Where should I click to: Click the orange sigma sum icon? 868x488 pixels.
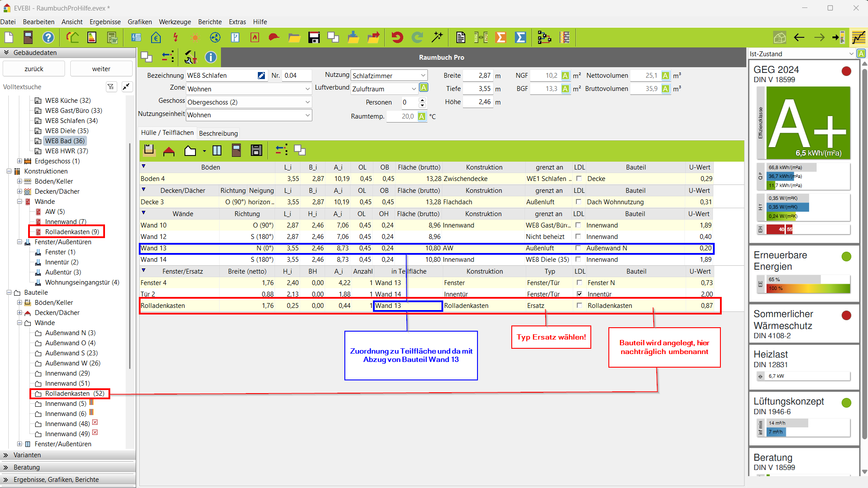[501, 38]
